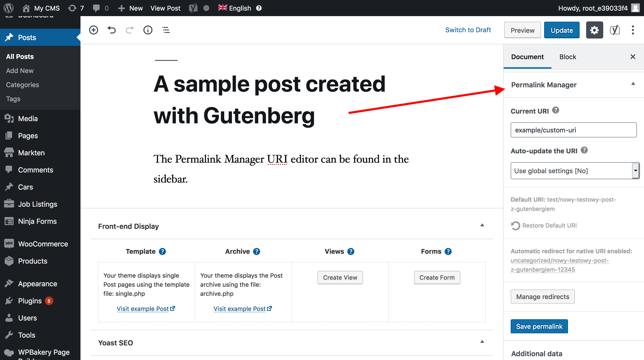Viewport: 644px width, 360px height.
Task: Toggle the settings gear sidebar
Action: (x=594, y=30)
